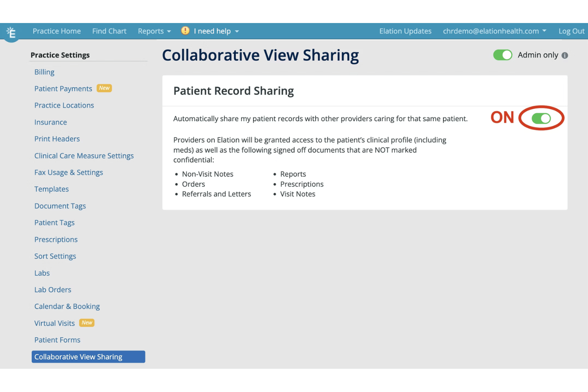
Task: Click the Collaborative View Sharing page title
Action: (260, 55)
